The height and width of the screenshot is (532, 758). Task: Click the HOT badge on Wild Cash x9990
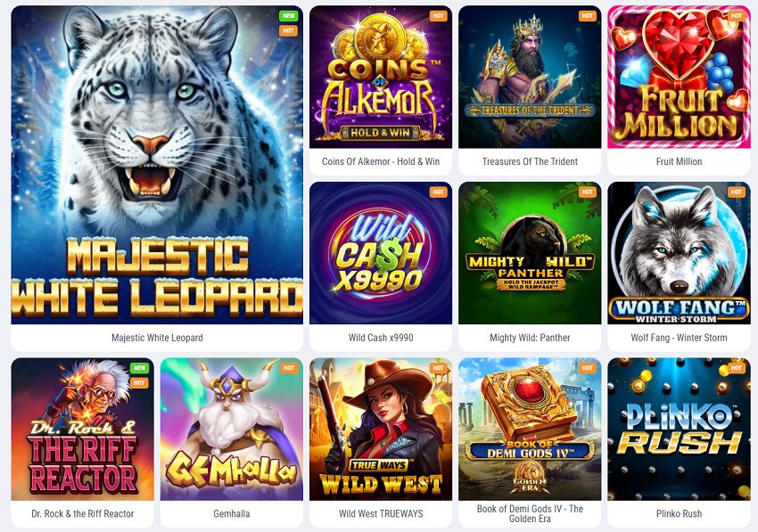(x=438, y=192)
